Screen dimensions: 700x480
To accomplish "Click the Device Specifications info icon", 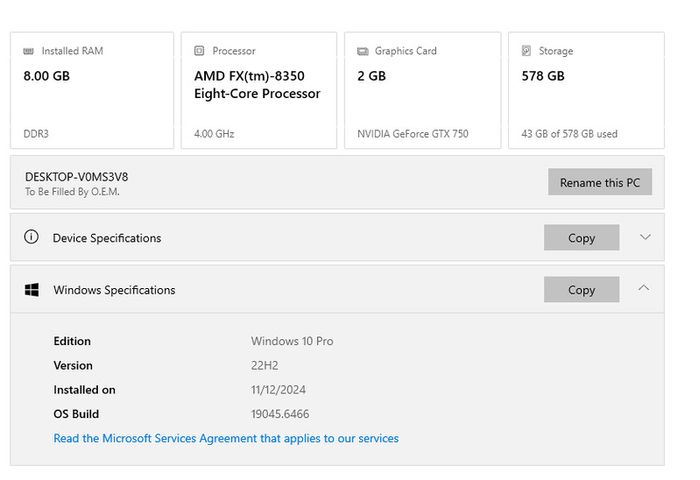I will pos(31,237).
